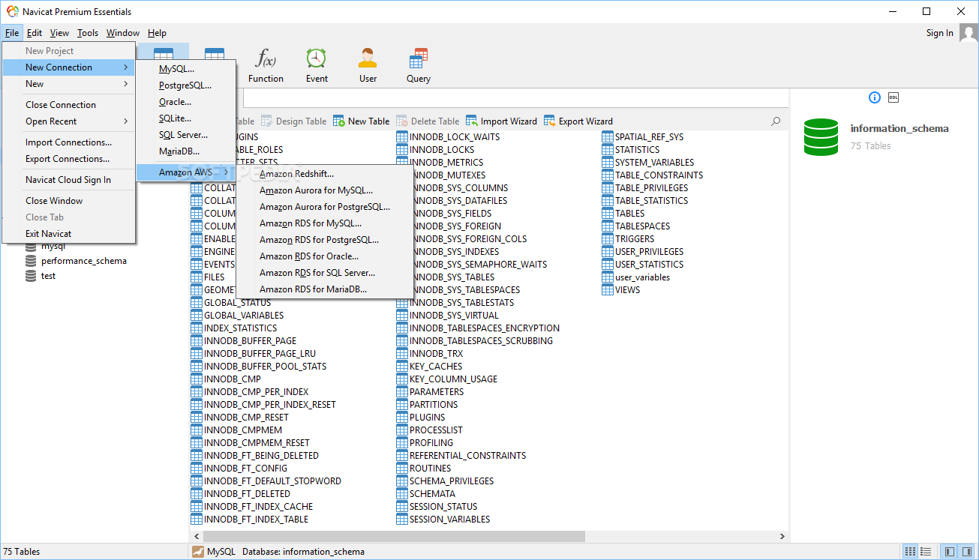
Task: Expand the New submenu in File menu
Action: click(68, 84)
